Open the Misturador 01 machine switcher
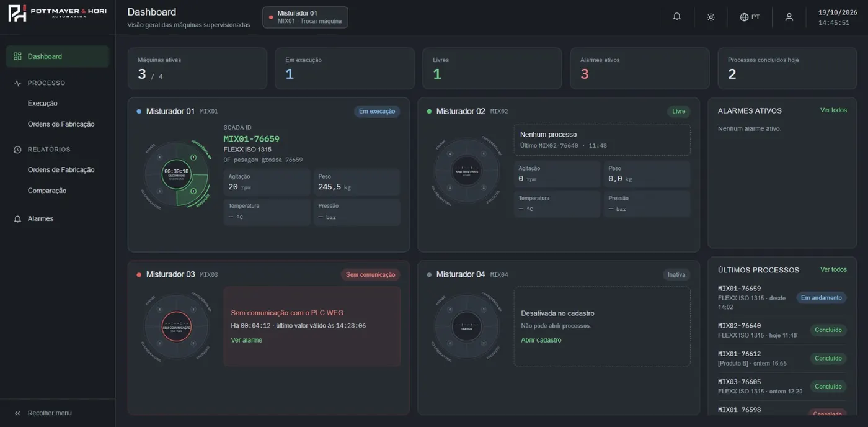Viewport: 868px width, 427px height. click(x=305, y=17)
